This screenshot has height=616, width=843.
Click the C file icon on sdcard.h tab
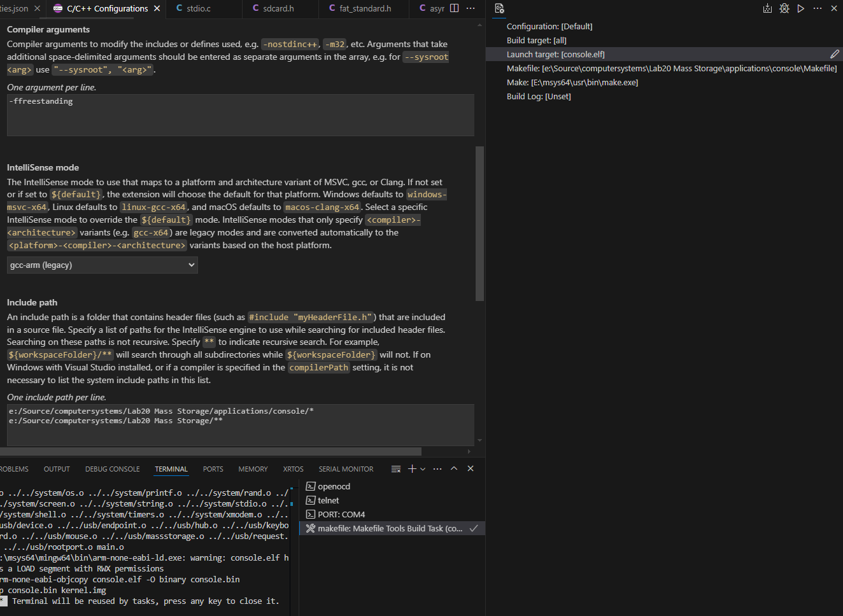point(256,8)
